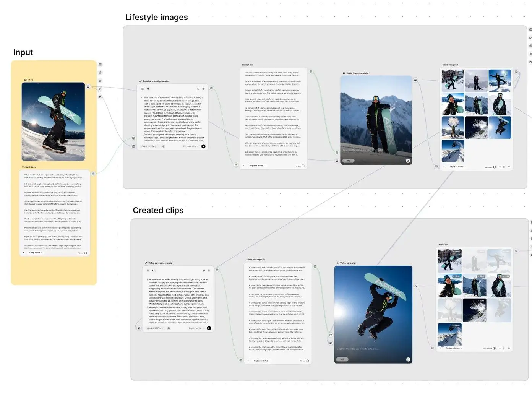The width and height of the screenshot is (532, 393).
Task: Click Video generator video output port
Action: click(415, 286)
